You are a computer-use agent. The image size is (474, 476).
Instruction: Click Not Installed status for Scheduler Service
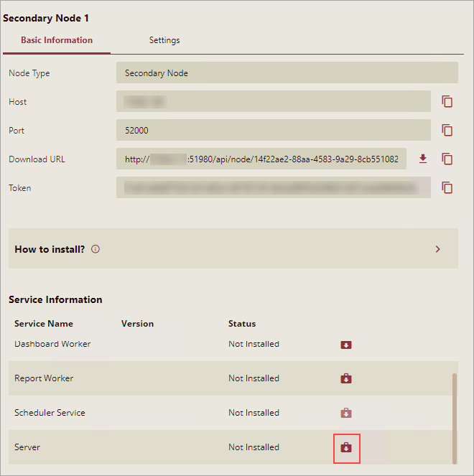click(x=254, y=413)
